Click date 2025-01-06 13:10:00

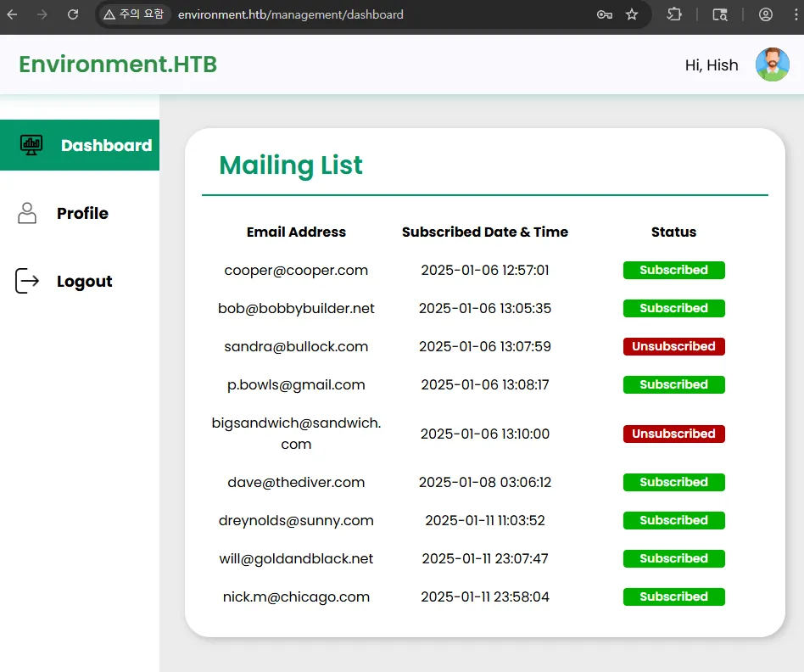[485, 434]
